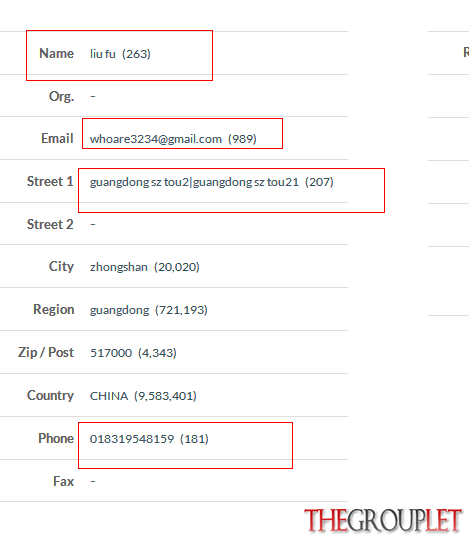Select phone number '018319548159 (181)'

[149, 439]
